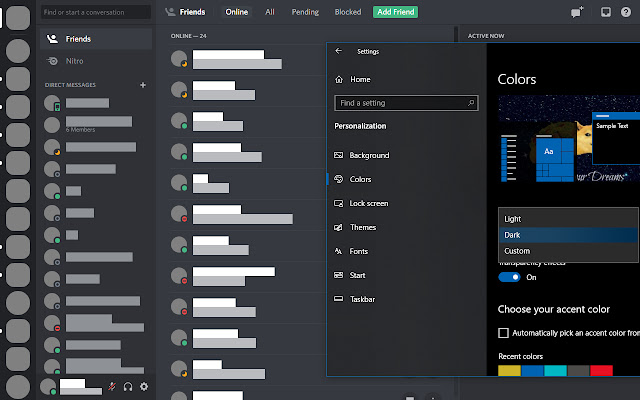Unmute the microphone in Discord's user panel
Viewport: 640px width, 400px height.
pyautogui.click(x=112, y=387)
